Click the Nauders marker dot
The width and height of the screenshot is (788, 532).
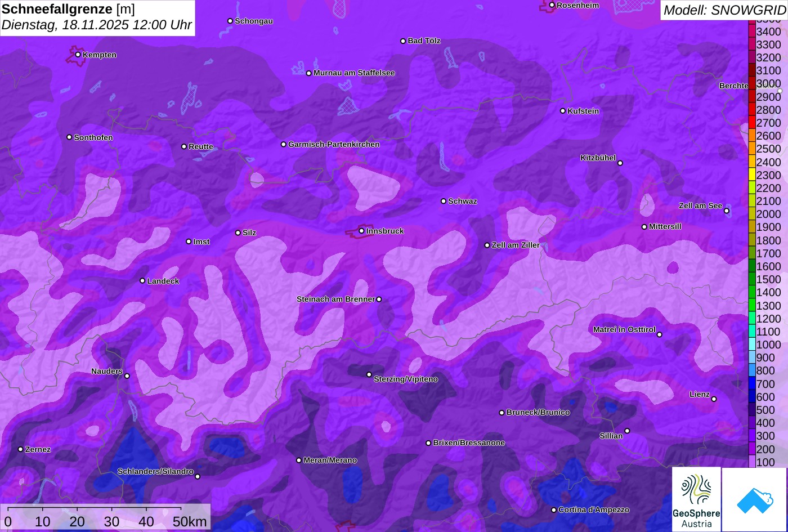point(127,376)
